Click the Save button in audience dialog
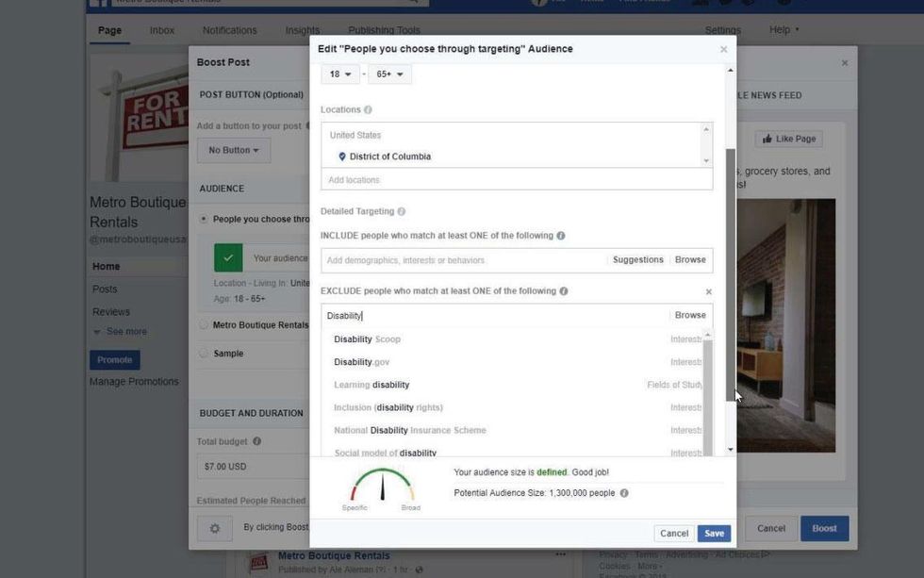Image resolution: width=924 pixels, height=578 pixels. [714, 534]
